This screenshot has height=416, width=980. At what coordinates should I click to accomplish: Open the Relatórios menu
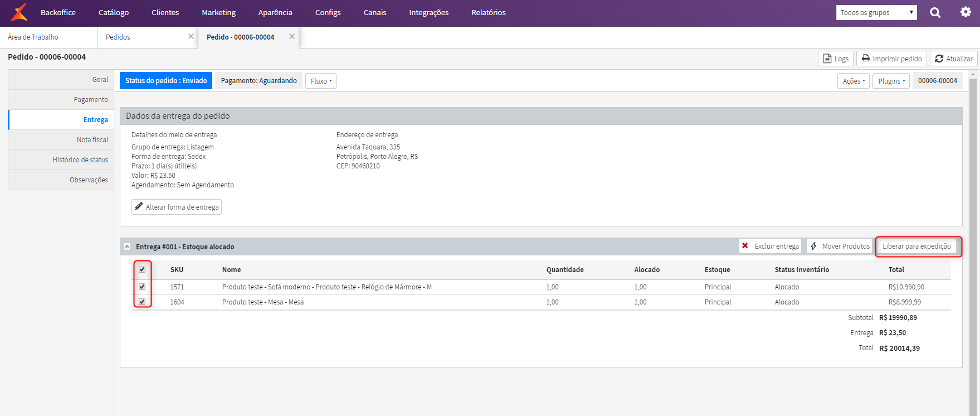489,12
